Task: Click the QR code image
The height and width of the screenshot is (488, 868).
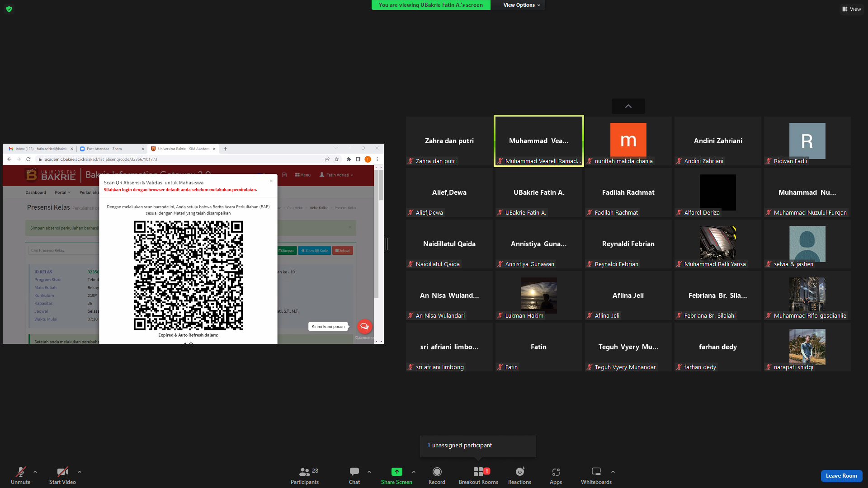Action: pyautogui.click(x=188, y=275)
